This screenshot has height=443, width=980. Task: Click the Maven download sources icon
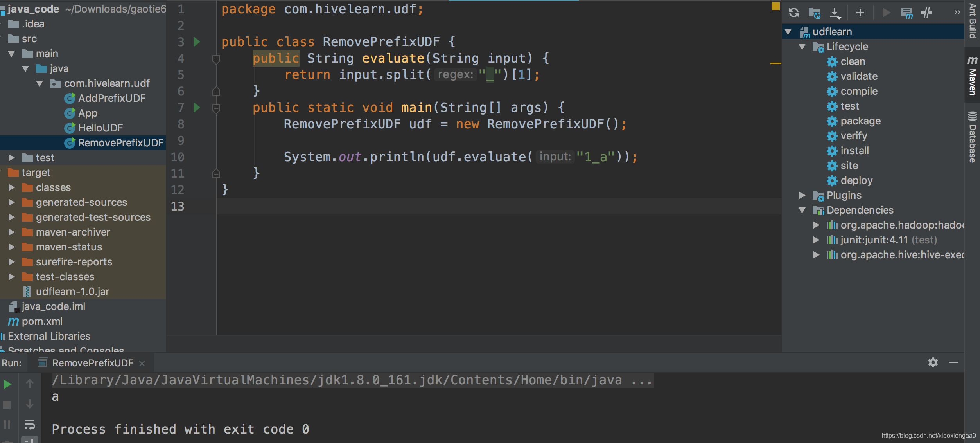[835, 13]
